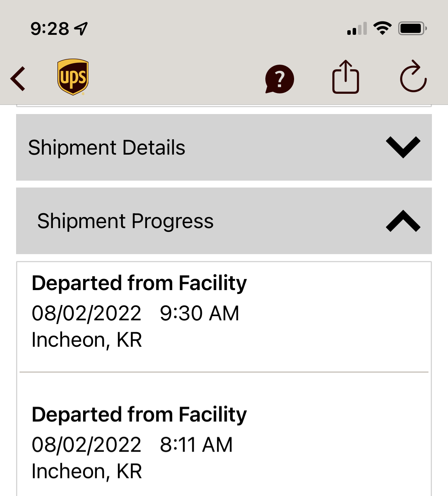Tap the Shipment Progress header label

point(125,221)
